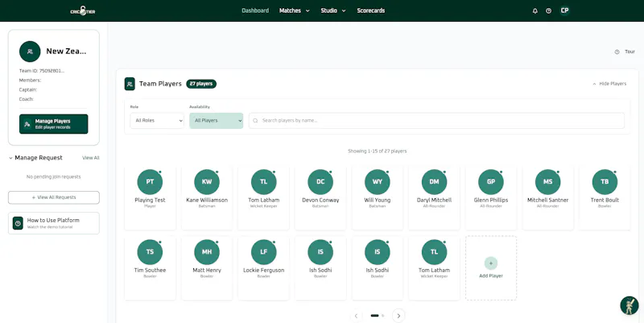Click the GP avatar of Glenn Phillips

click(x=491, y=181)
